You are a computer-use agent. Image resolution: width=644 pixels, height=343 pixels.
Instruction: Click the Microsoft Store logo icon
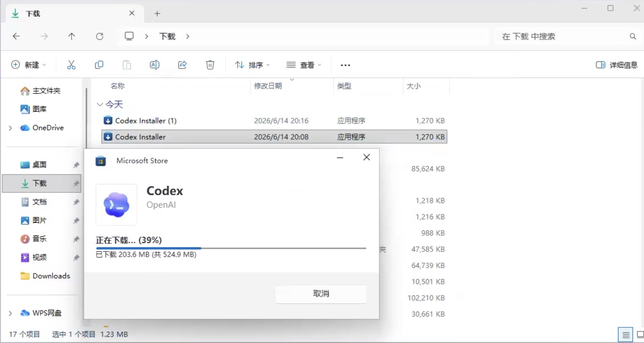tap(101, 161)
